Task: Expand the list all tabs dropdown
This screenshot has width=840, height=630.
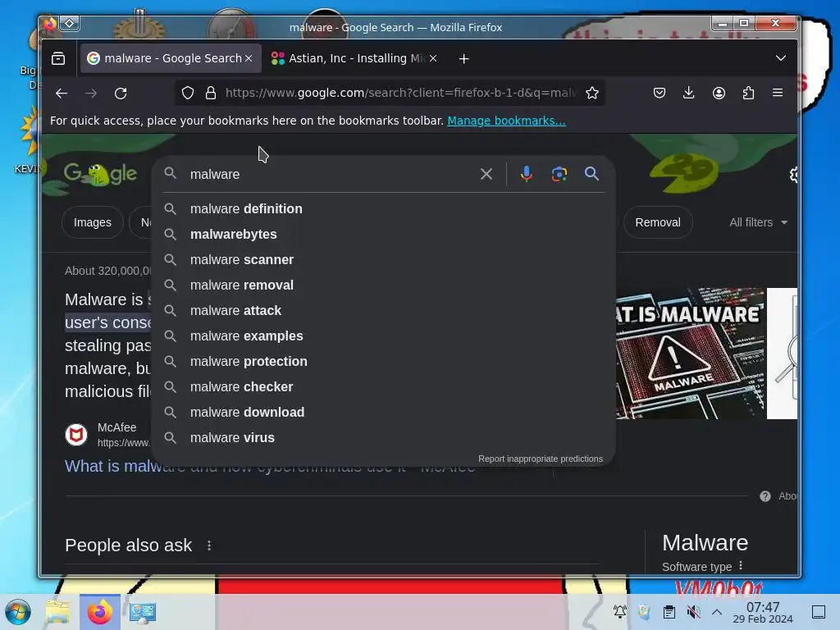Action: coord(781,58)
